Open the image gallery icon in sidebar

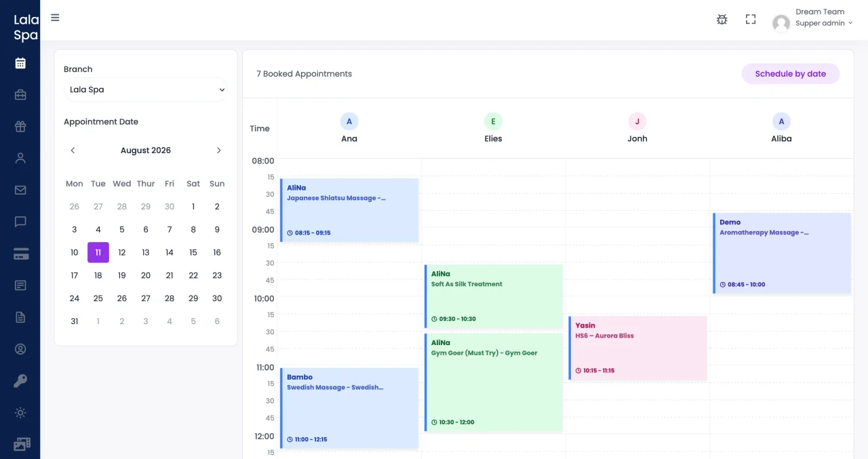coord(22,444)
